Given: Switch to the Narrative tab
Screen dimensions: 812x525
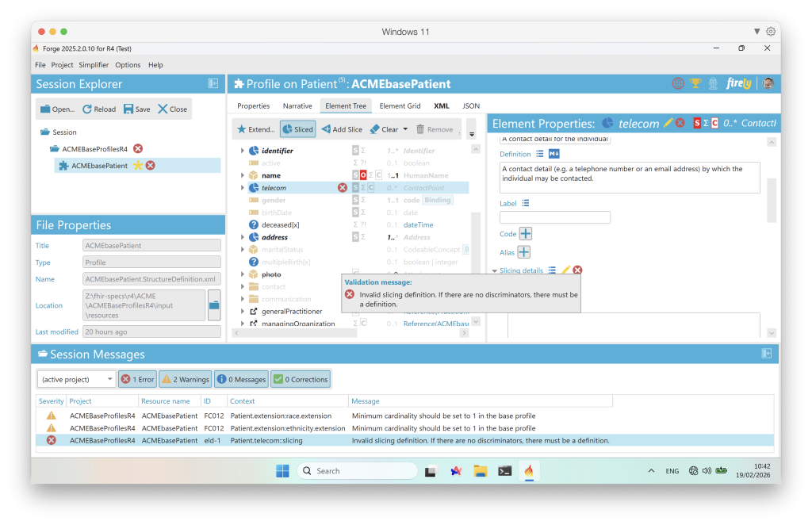Looking at the screenshot, I should [x=297, y=105].
